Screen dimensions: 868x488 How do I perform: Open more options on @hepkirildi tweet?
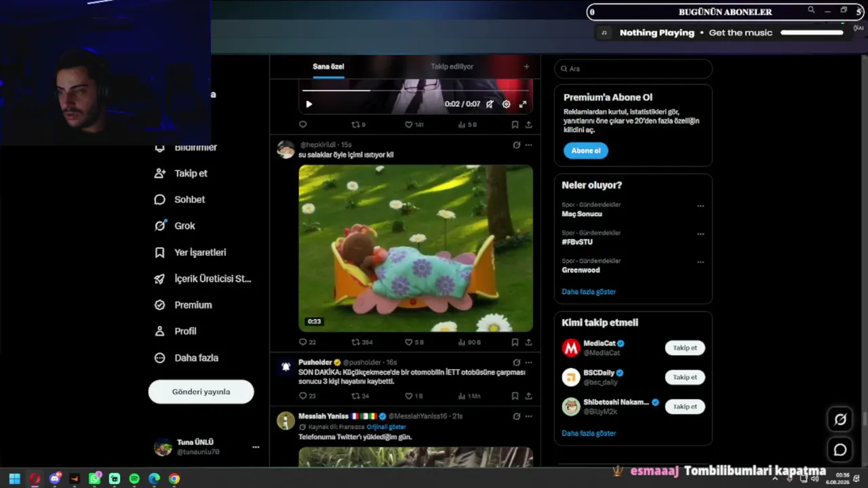point(529,145)
